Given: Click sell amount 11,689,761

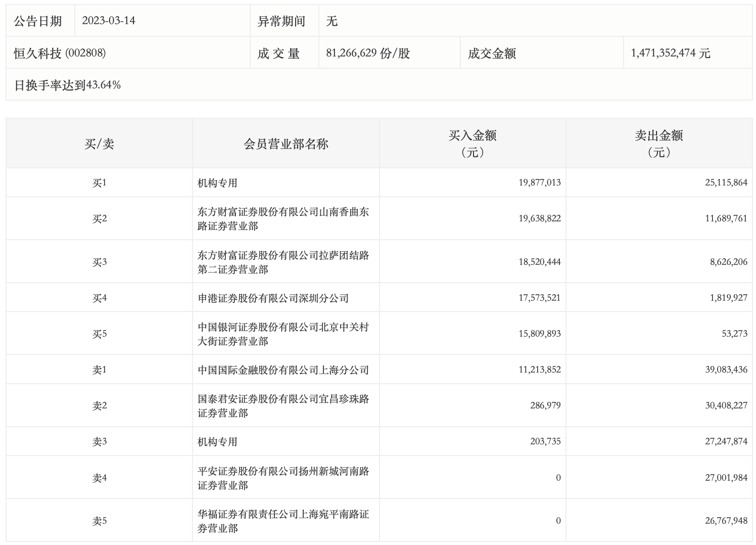Looking at the screenshot, I should [x=726, y=218].
